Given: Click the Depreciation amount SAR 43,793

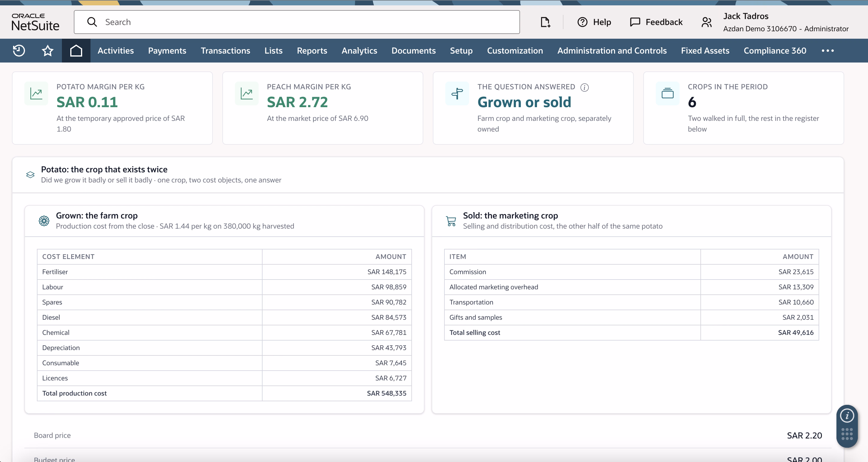Looking at the screenshot, I should coord(389,348).
